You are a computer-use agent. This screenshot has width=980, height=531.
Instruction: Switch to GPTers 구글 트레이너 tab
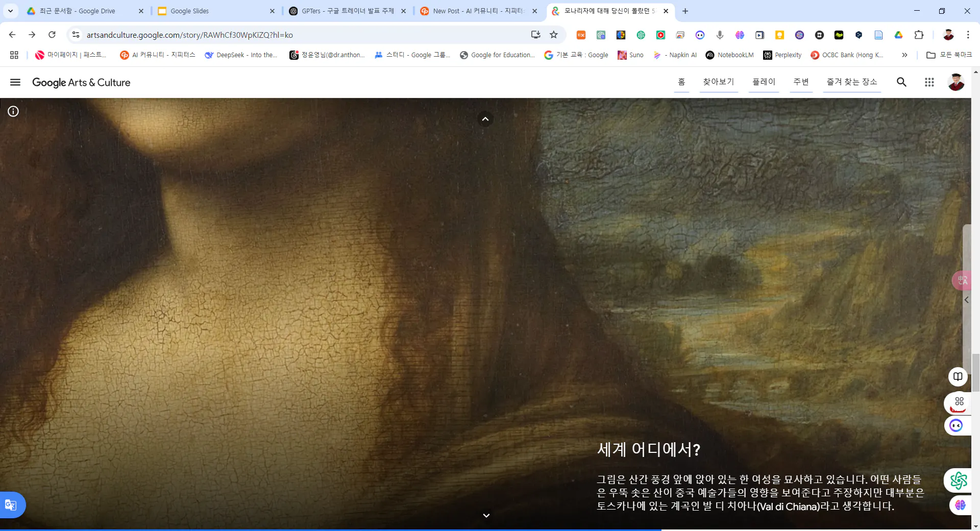point(342,11)
